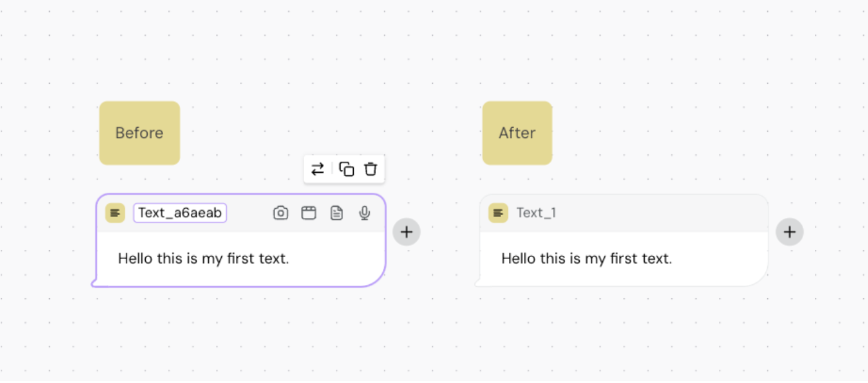Click the document icon in Text_a6aeab header
Viewport: 868px width, 383px height.
[x=337, y=213]
